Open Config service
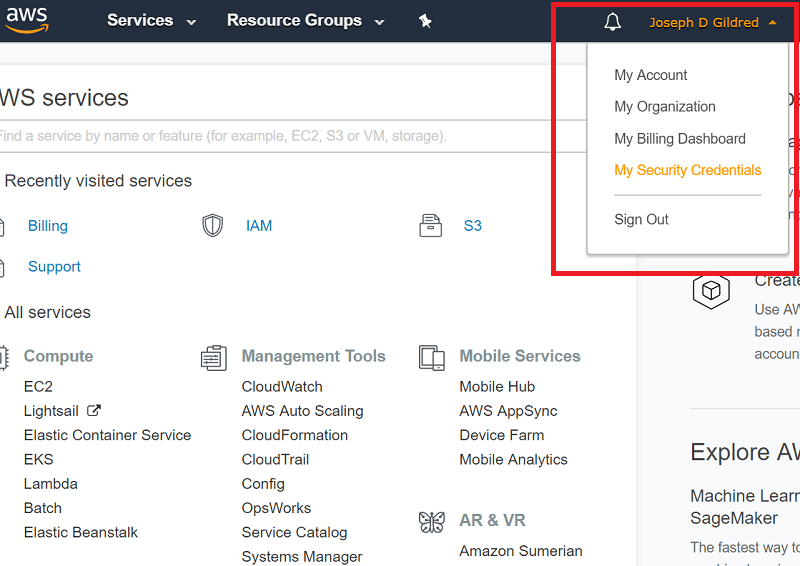Viewport: 800px width, 566px height. point(263,484)
